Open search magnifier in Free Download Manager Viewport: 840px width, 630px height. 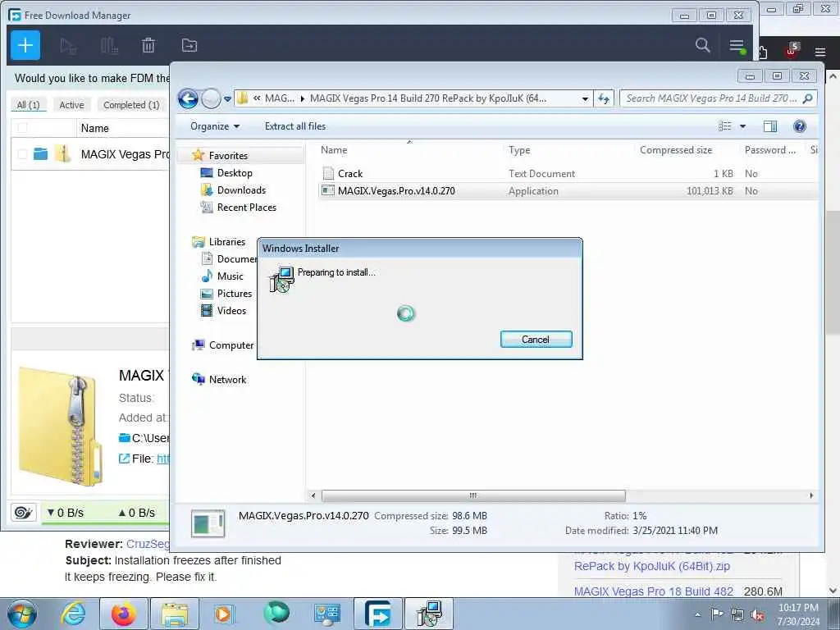point(702,45)
